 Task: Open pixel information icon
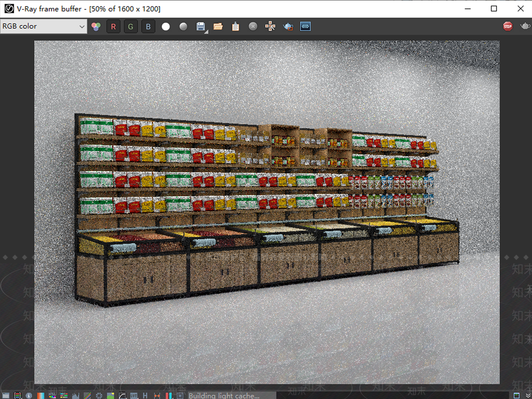pyautogui.click(x=29, y=395)
